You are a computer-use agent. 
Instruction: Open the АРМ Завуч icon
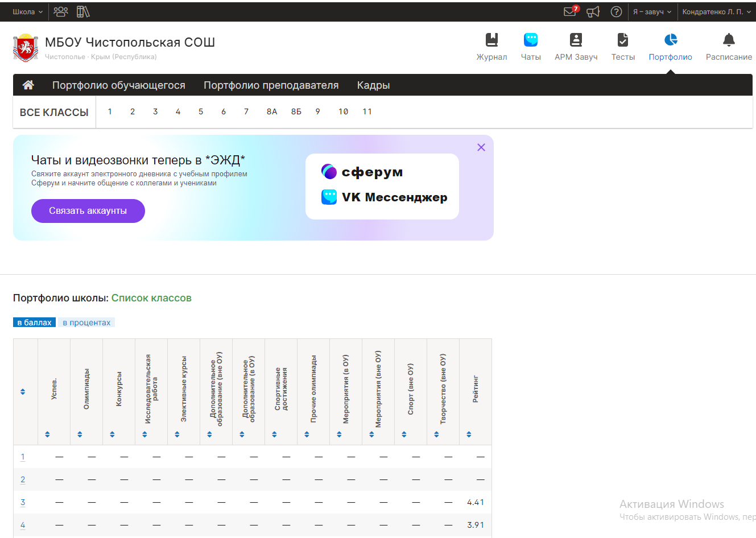(576, 40)
